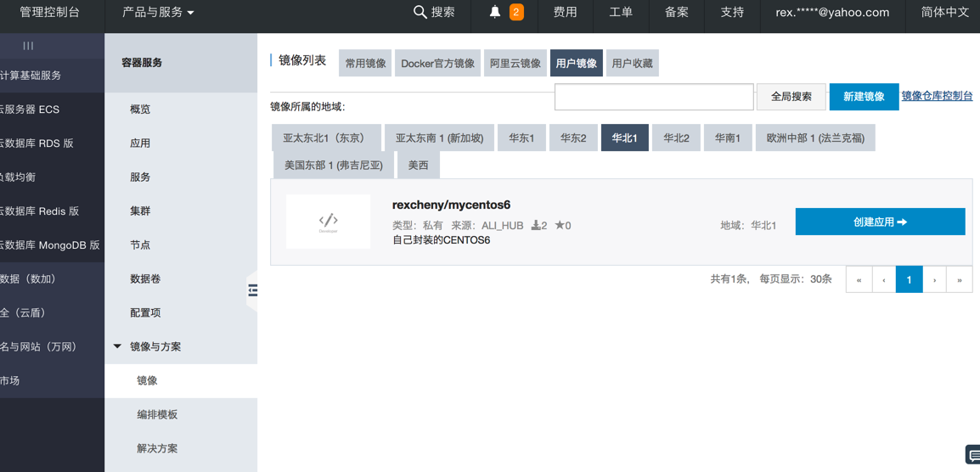Go to last page of results
This screenshot has width=980, height=472.
pyautogui.click(x=960, y=279)
